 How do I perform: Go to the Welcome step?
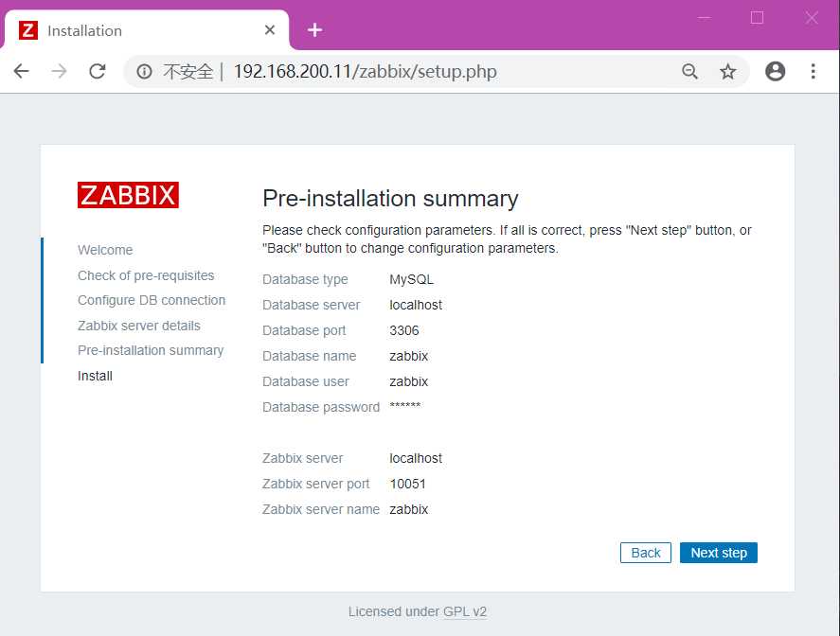[105, 250]
